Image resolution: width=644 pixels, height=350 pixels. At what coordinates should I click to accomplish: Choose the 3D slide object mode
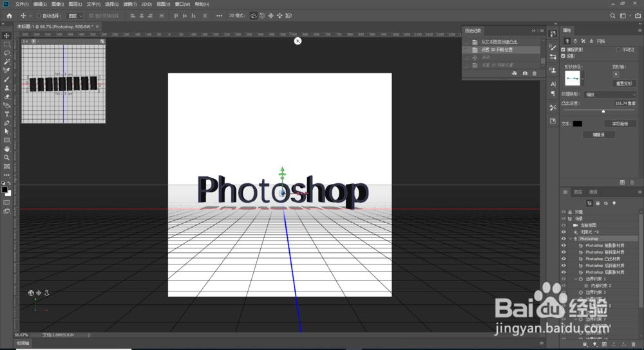pyautogui.click(x=279, y=15)
